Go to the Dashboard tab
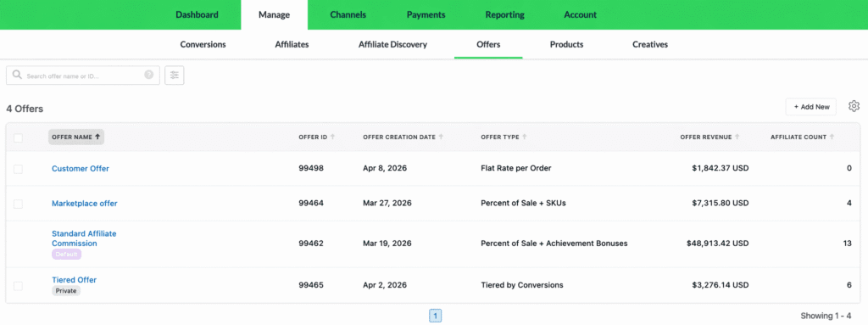 tap(197, 15)
